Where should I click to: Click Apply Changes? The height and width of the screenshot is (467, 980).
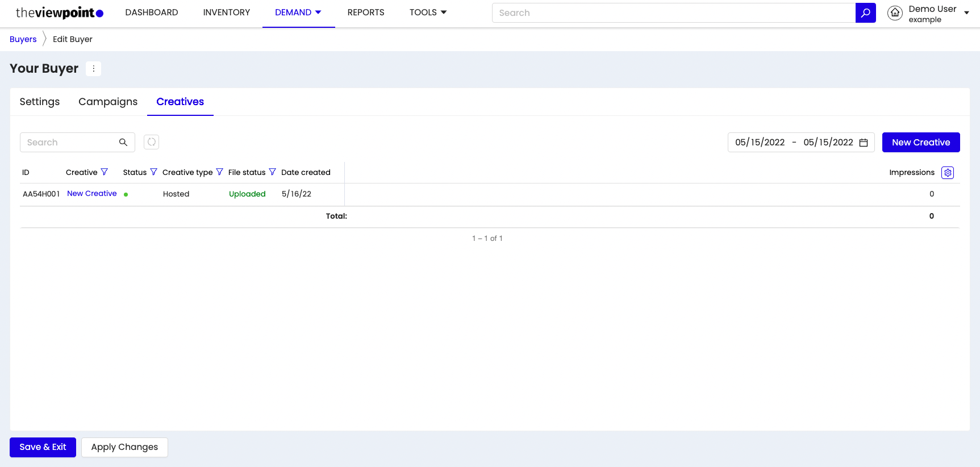[x=124, y=447]
